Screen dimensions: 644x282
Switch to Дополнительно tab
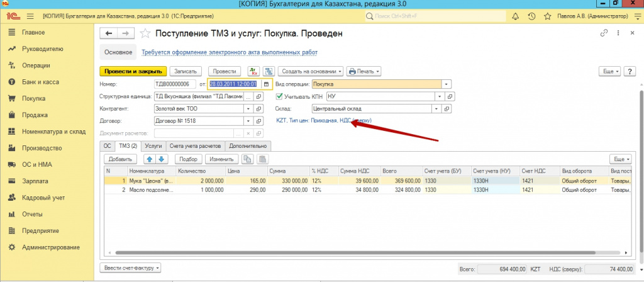[248, 146]
